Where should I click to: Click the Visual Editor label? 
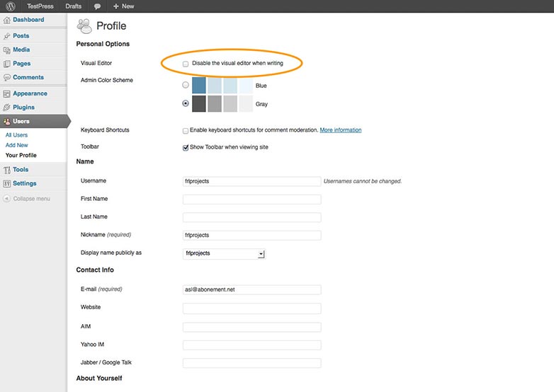click(x=96, y=63)
